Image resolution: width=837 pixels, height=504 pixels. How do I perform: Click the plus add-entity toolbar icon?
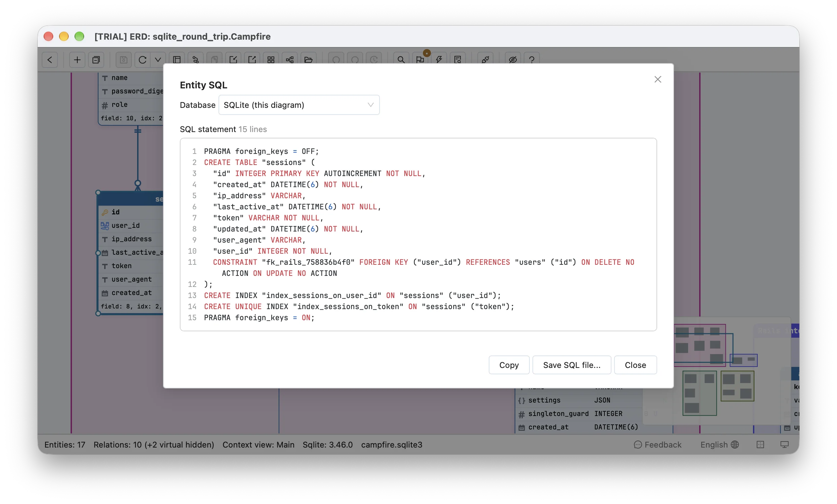[x=77, y=60]
